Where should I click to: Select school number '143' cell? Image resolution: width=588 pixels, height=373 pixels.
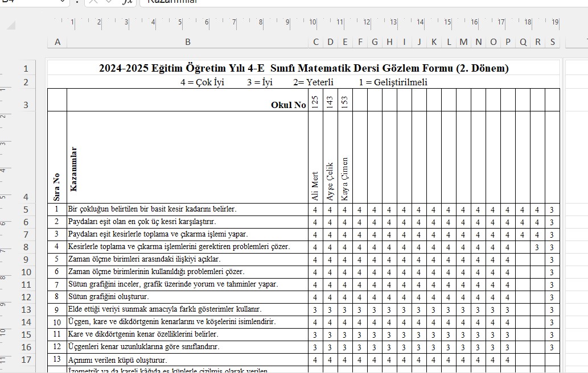pos(330,100)
